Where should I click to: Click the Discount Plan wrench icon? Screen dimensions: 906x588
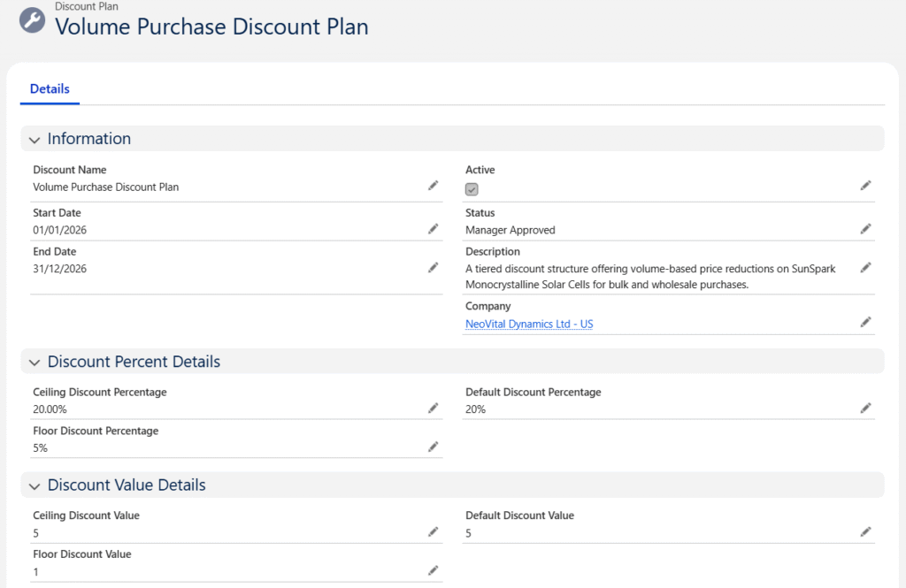point(33,20)
